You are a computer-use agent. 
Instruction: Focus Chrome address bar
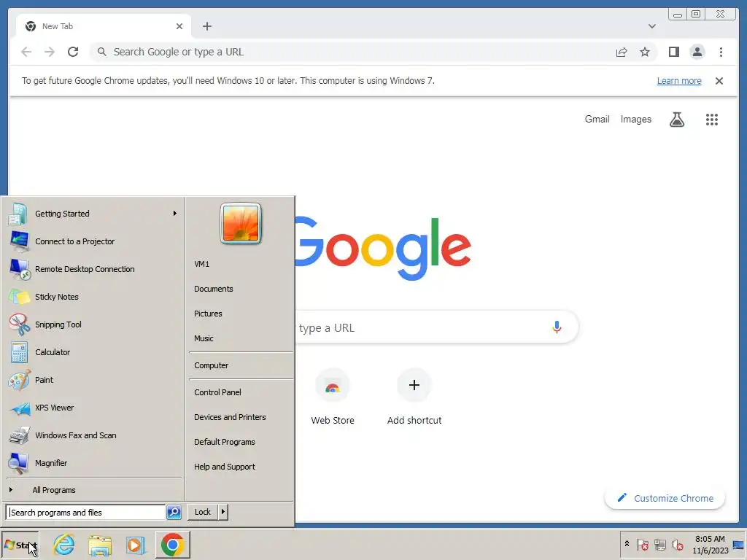coord(352,52)
